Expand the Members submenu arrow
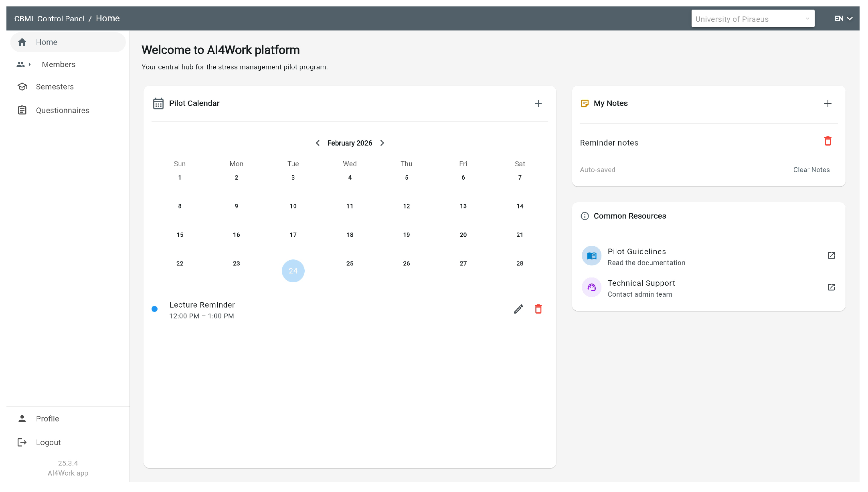This screenshot has width=868, height=492. (30, 64)
